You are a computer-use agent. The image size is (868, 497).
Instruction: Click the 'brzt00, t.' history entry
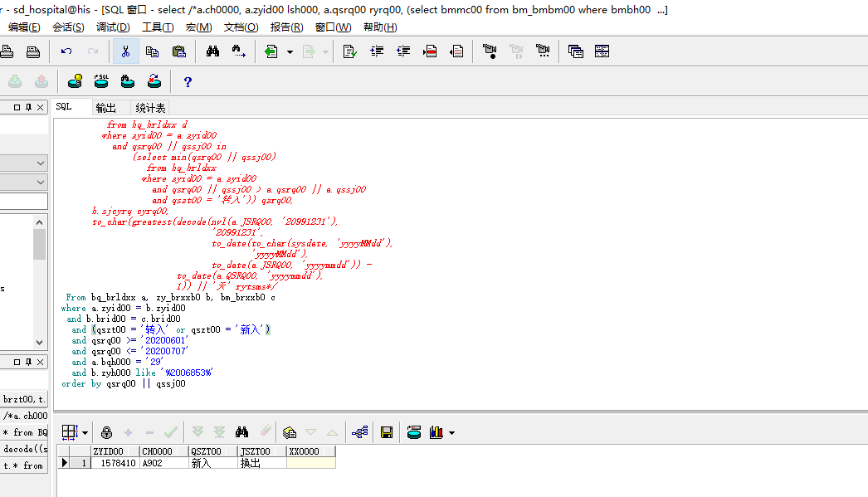coord(23,399)
